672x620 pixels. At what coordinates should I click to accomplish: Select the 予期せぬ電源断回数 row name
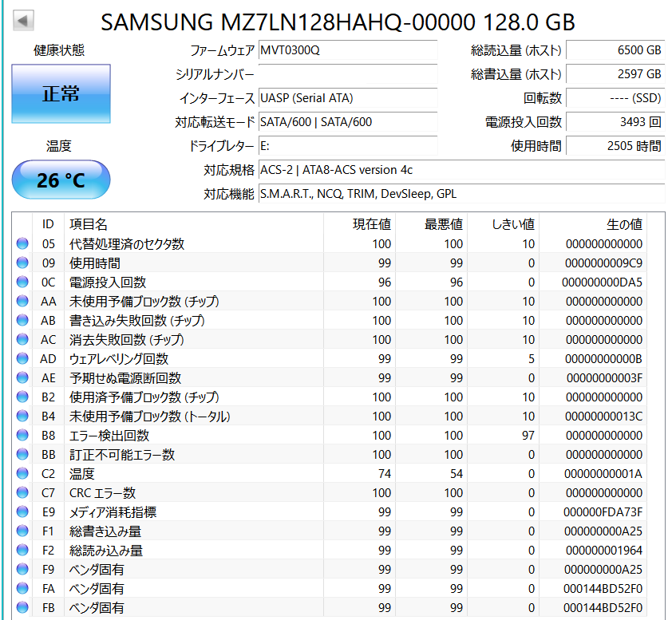point(125,378)
